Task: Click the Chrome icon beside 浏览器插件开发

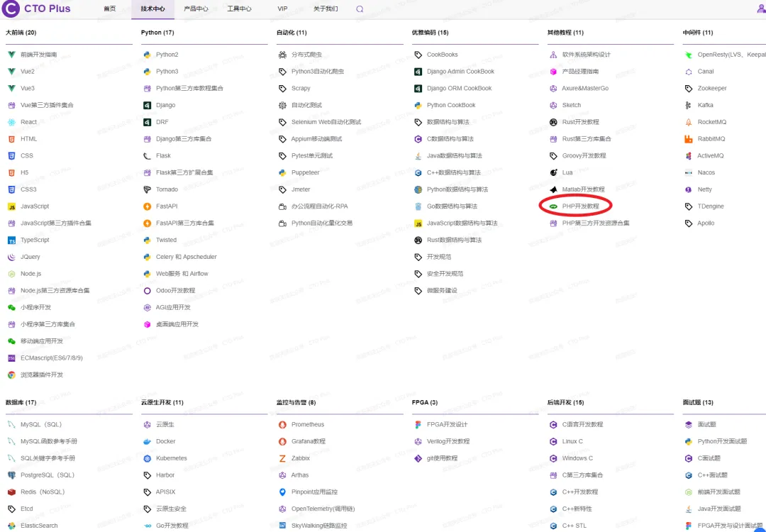Action: (11, 375)
